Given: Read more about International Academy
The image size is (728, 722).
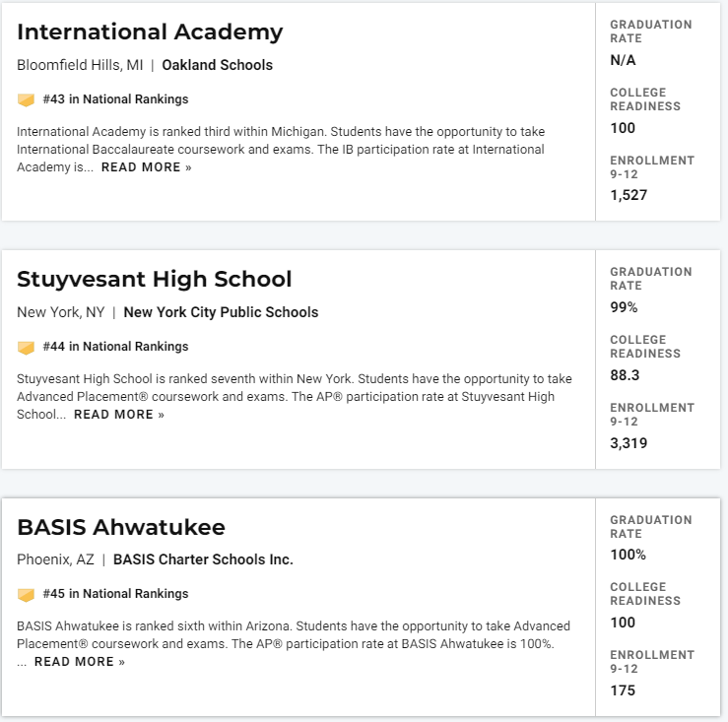Looking at the screenshot, I should [146, 167].
